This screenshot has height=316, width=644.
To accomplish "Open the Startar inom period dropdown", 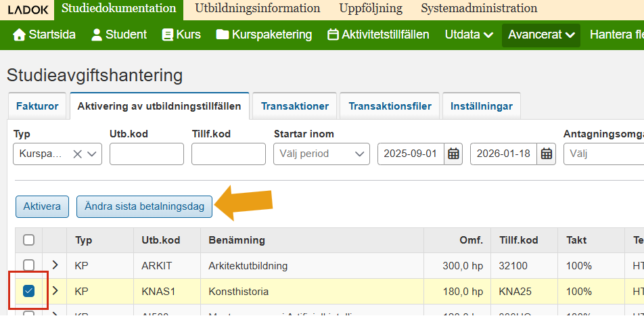I will pos(321,154).
